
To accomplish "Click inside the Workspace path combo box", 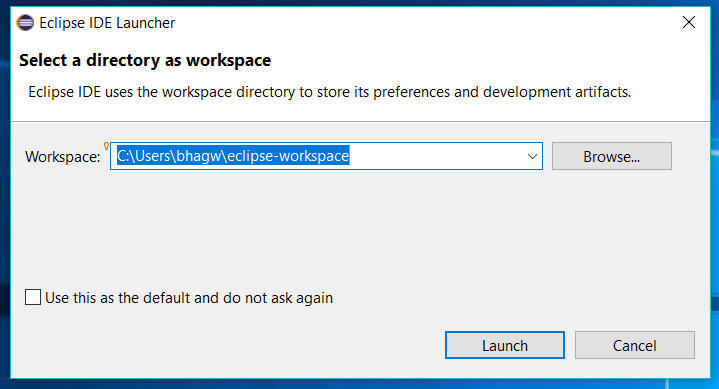I will (326, 156).
